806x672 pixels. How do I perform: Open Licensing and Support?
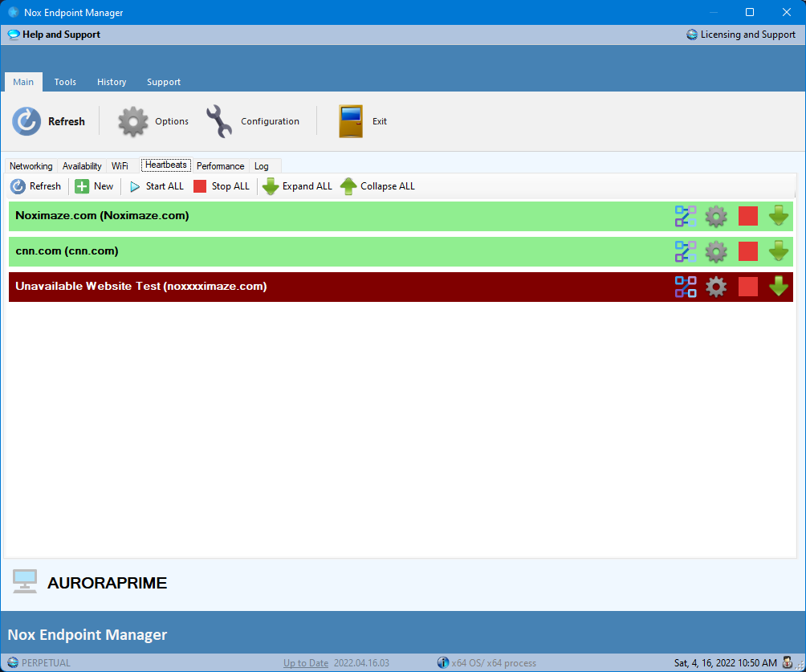741,35
